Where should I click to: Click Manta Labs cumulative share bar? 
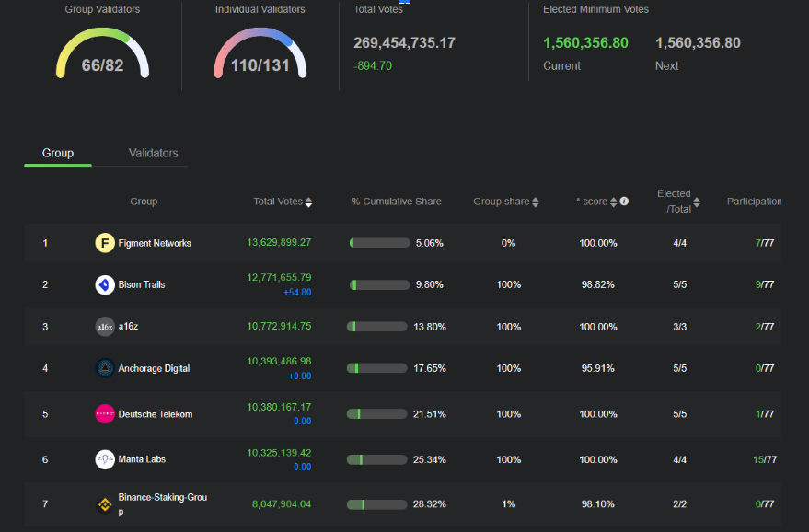(x=377, y=460)
